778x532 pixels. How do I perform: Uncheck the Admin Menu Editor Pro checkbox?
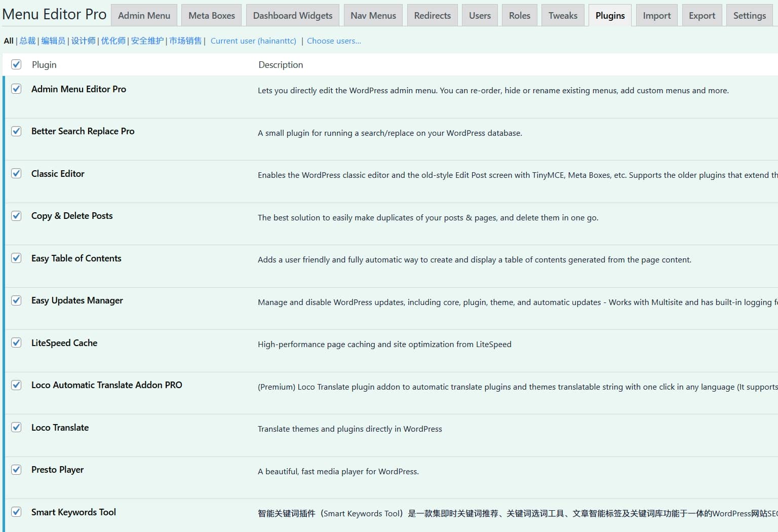(16, 89)
